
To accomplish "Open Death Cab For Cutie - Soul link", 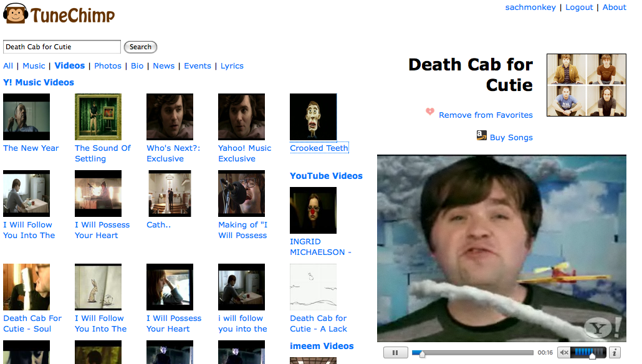I will point(32,323).
